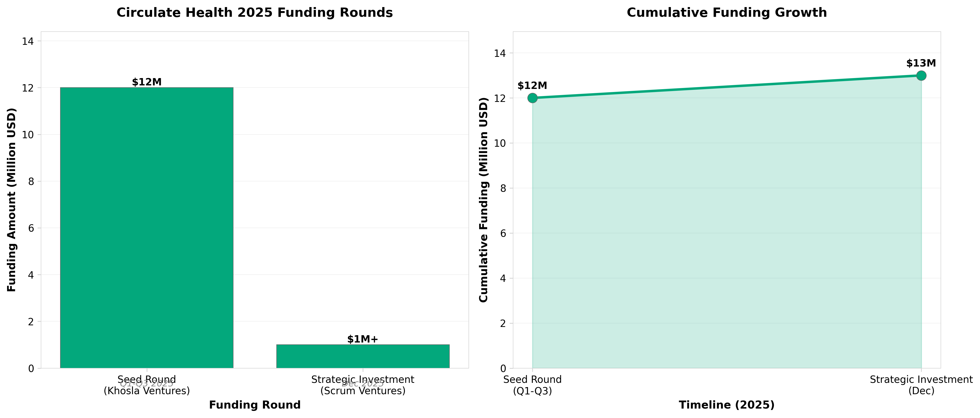Screen dimensions: 980x418
Task: Click the 'Funding Round' x-axis label
Action: (254, 405)
